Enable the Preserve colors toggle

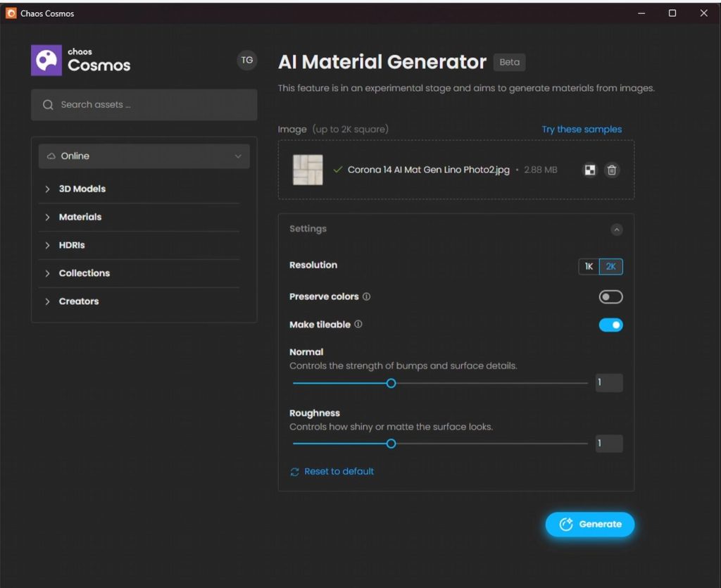tap(610, 297)
